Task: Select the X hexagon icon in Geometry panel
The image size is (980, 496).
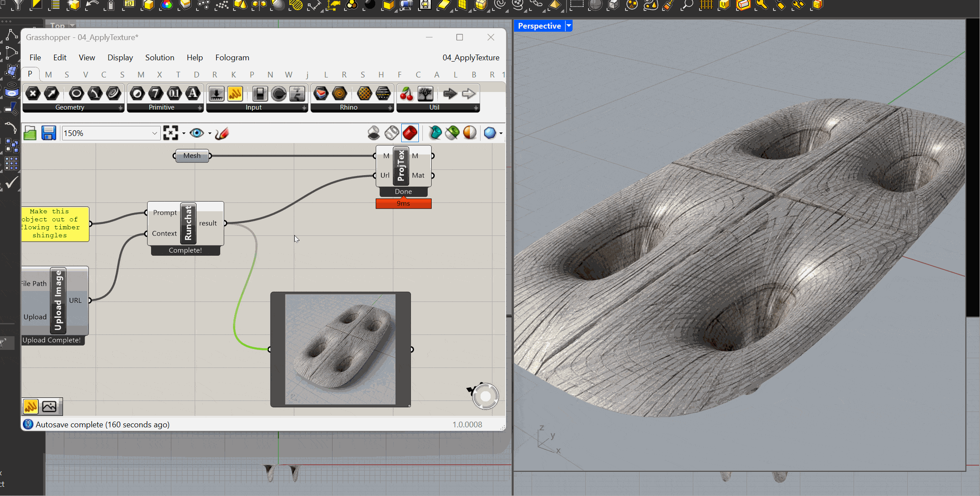Action: click(33, 93)
